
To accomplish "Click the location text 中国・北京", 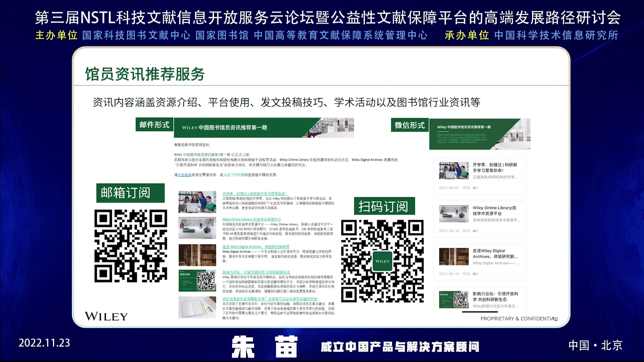I will pyautogui.click(x=595, y=345).
